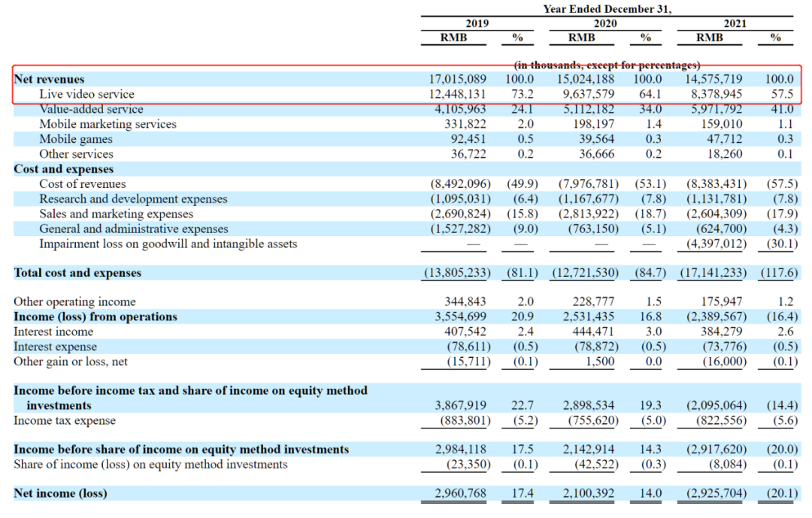This screenshot has width=812, height=518.
Task: Select the Interest income row label
Action: 53,332
